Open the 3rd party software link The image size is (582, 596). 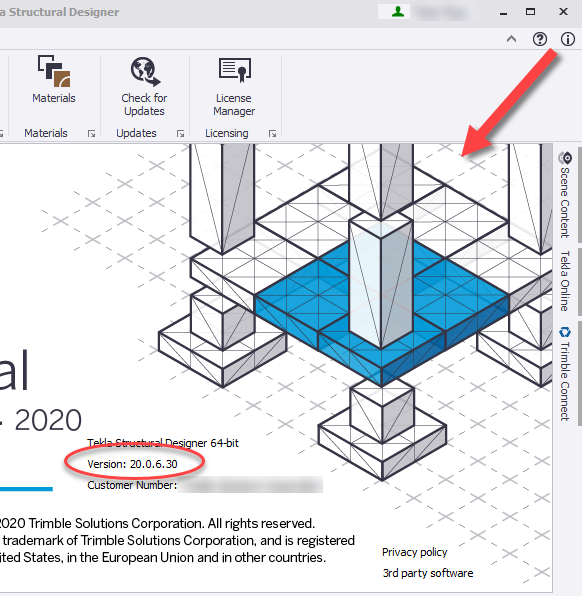pos(428,573)
